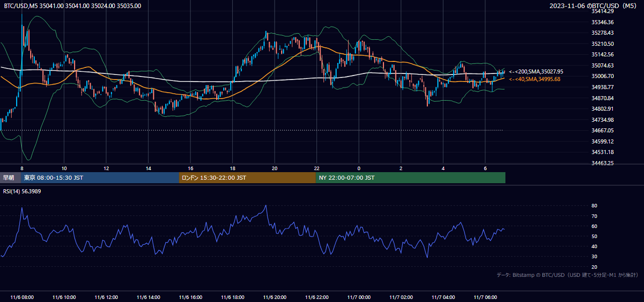Click hour tick 14 under price chart
644x302 pixels.
coord(148,168)
